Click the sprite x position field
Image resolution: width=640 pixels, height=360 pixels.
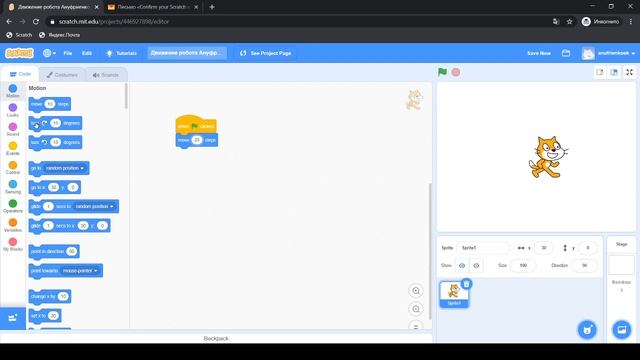(543, 248)
